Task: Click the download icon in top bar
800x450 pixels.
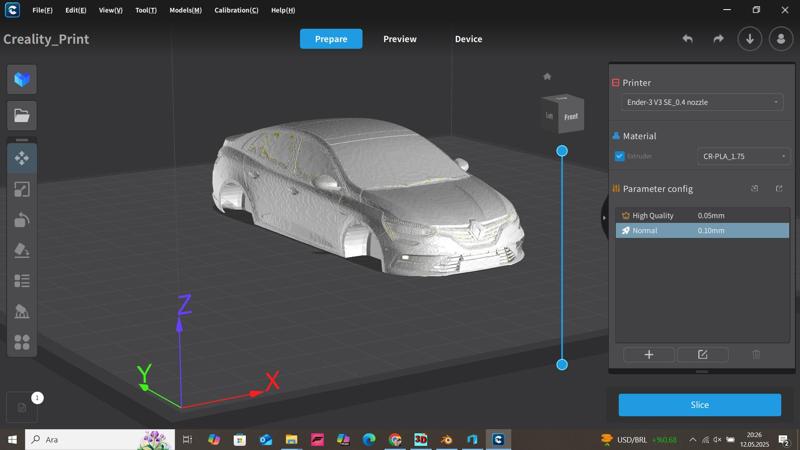Action: coord(750,39)
